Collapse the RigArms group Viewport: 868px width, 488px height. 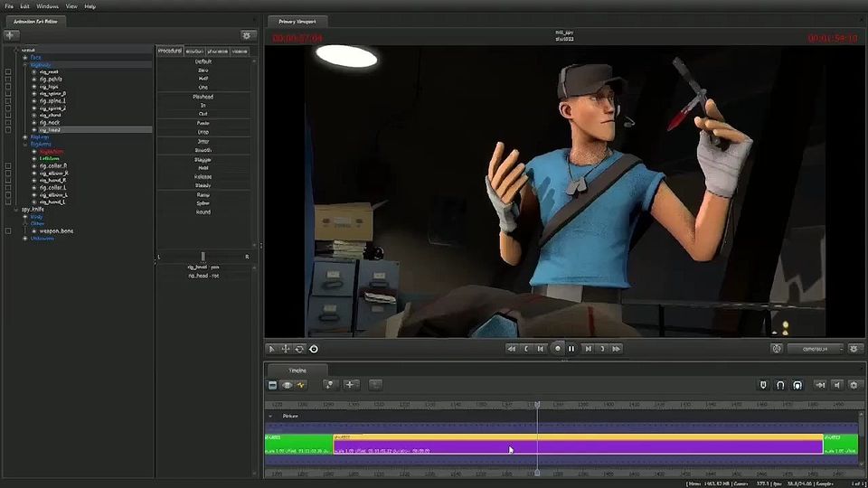tap(25, 145)
